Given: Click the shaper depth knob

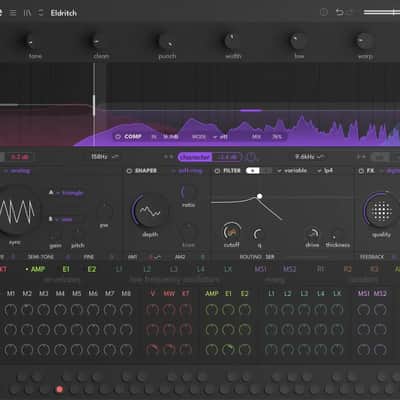Looking at the screenshot, I should tap(150, 211).
